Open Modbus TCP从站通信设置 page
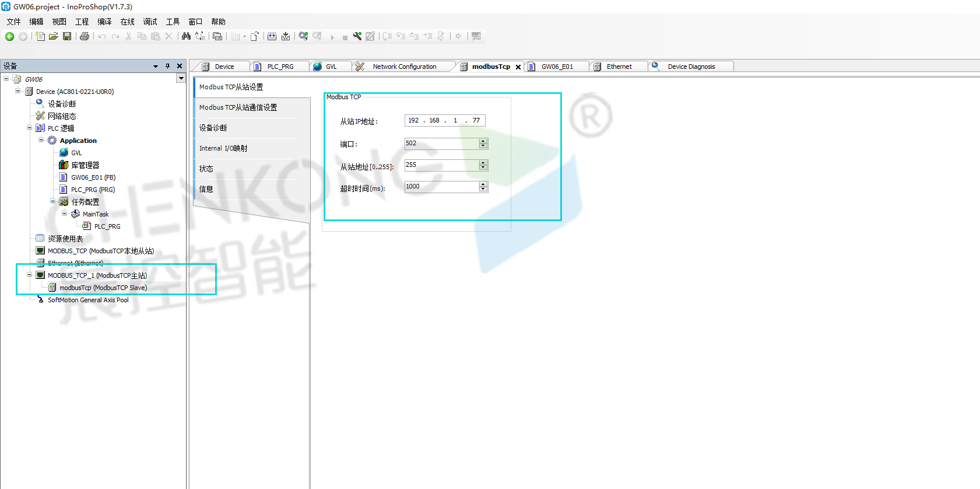 [238, 107]
